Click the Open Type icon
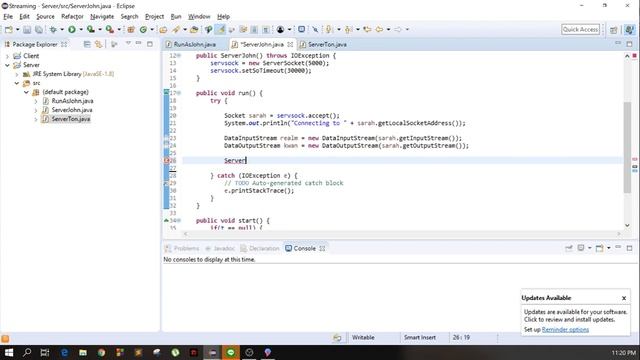 pyautogui.click(x=163, y=29)
